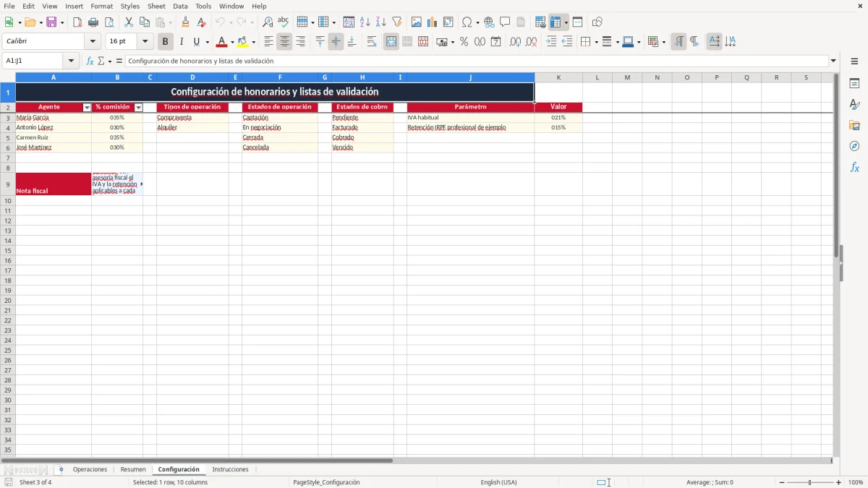Open the Function Wizard
This screenshot has height=488, width=868.
90,61
